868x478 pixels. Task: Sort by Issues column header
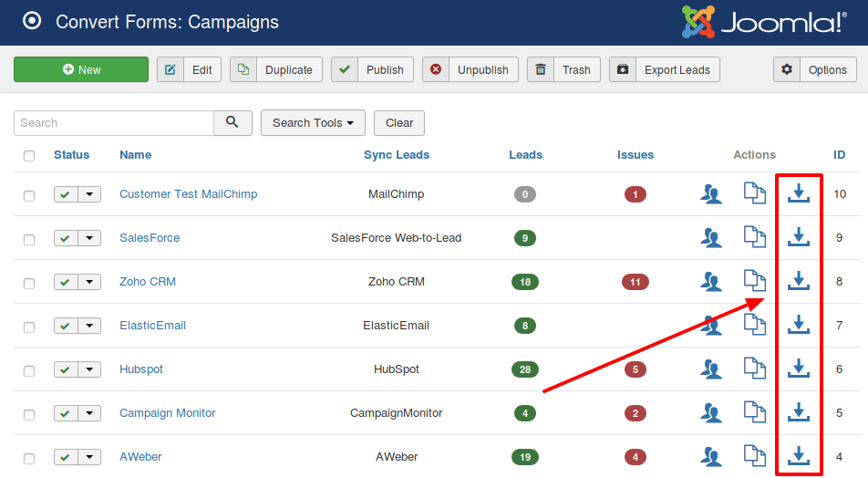pyautogui.click(x=635, y=154)
